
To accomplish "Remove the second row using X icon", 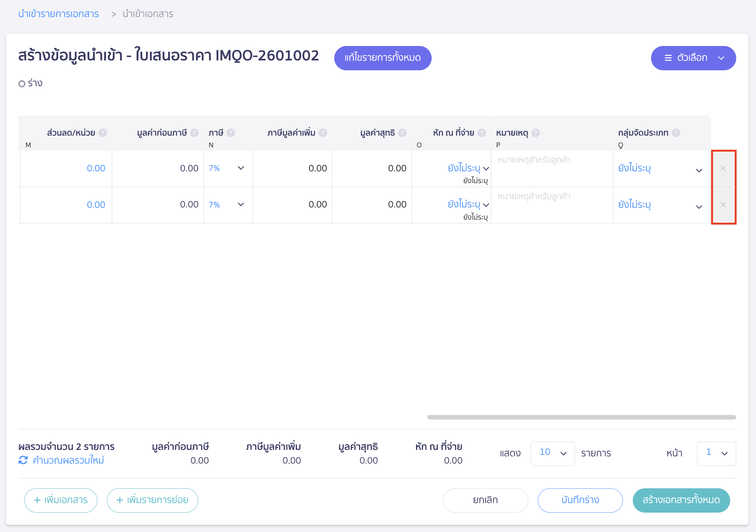I will (x=723, y=204).
